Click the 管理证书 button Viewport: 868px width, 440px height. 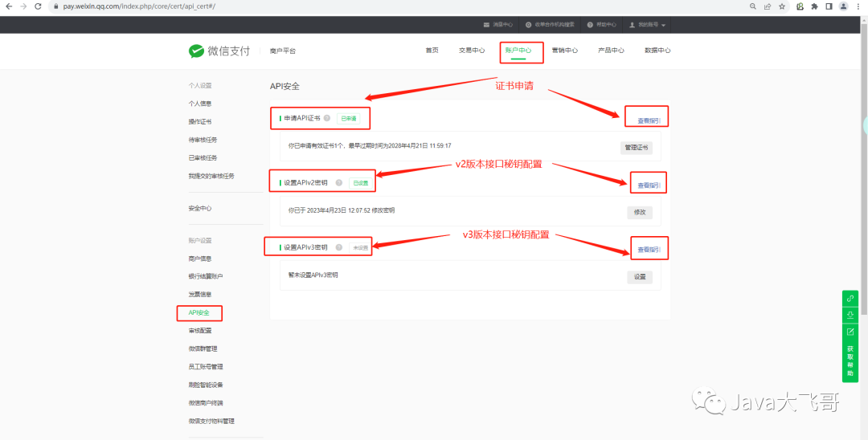pos(636,148)
